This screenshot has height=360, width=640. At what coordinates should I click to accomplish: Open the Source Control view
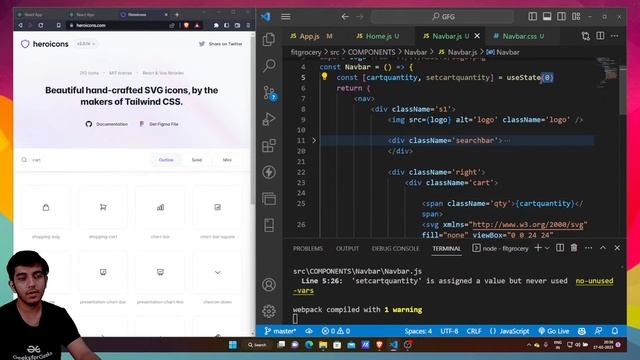(269, 93)
